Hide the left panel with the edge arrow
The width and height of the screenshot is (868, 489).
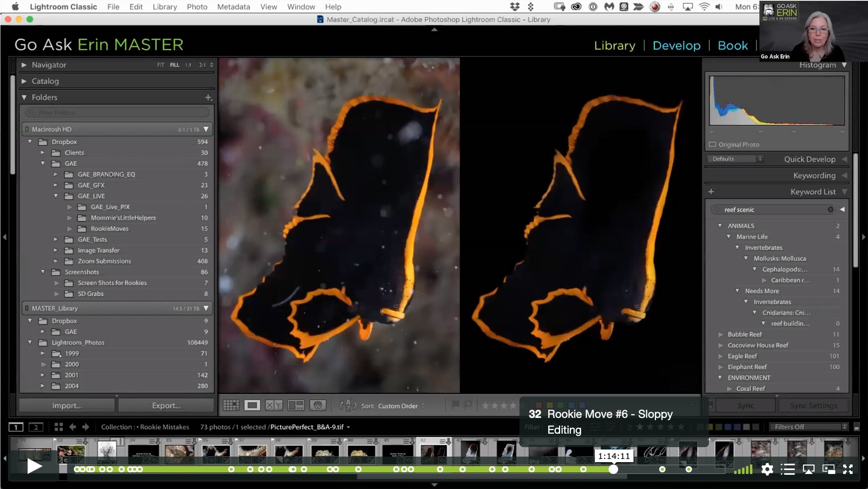click(x=5, y=237)
